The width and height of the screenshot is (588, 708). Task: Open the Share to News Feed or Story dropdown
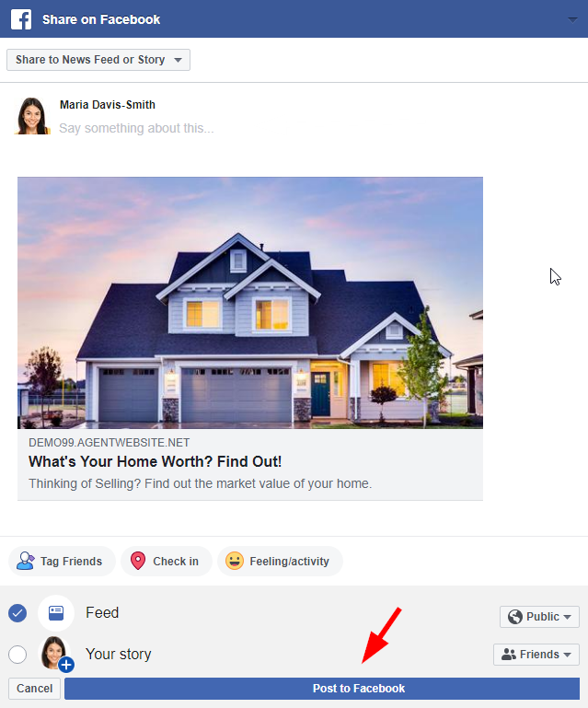tap(98, 60)
